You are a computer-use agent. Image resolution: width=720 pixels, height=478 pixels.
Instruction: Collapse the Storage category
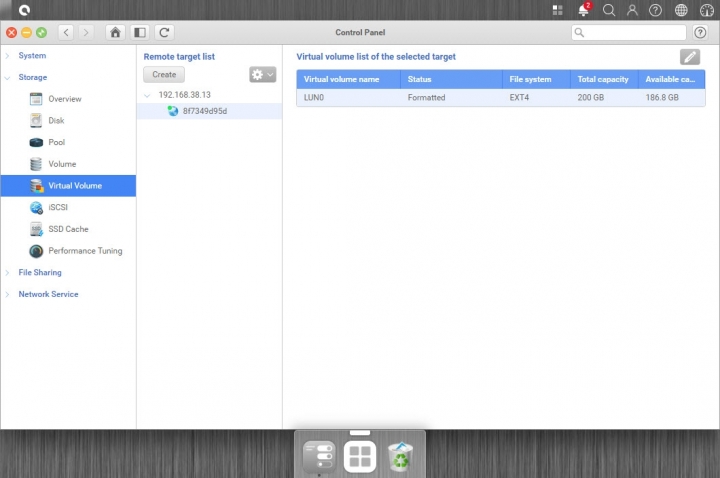tap(7, 78)
